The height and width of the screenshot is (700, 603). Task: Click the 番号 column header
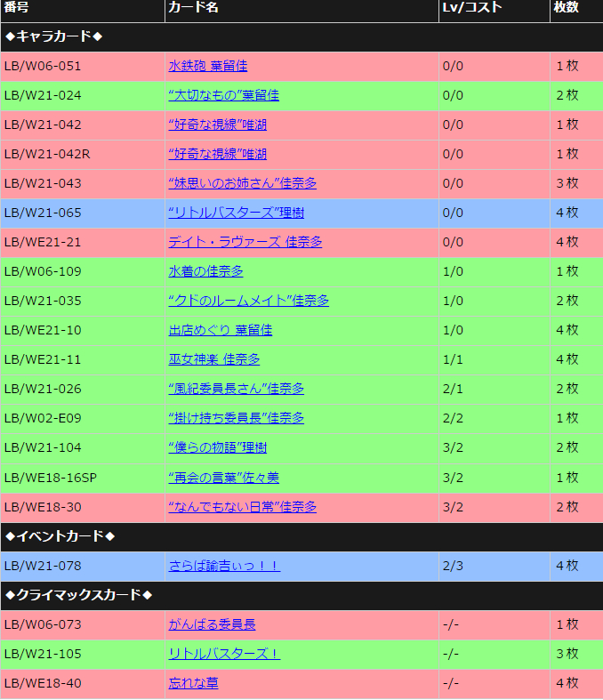[x=17, y=8]
